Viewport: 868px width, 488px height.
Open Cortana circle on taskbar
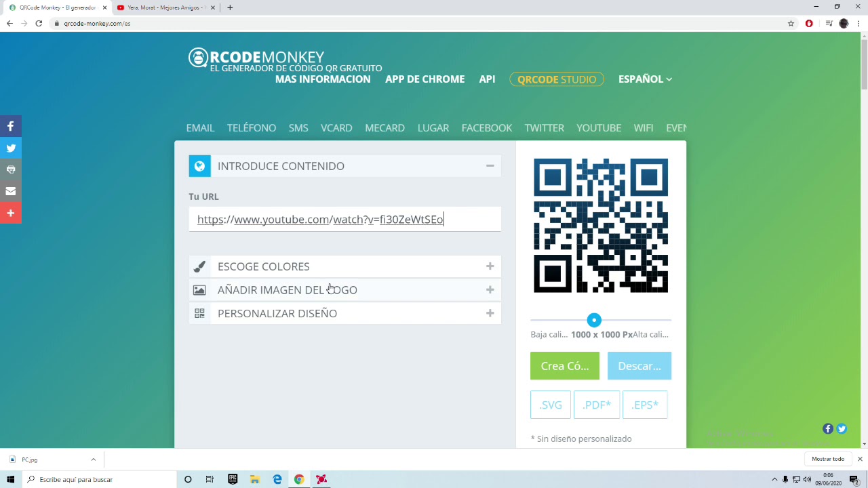[188, 479]
